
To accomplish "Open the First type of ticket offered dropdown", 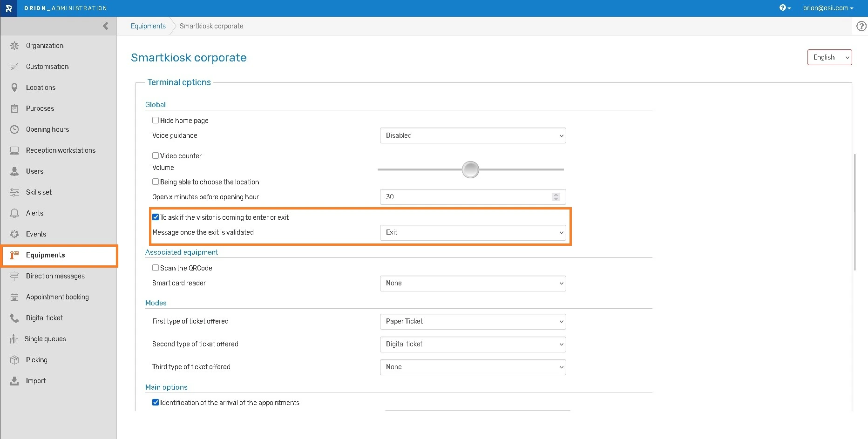I will pyautogui.click(x=473, y=321).
